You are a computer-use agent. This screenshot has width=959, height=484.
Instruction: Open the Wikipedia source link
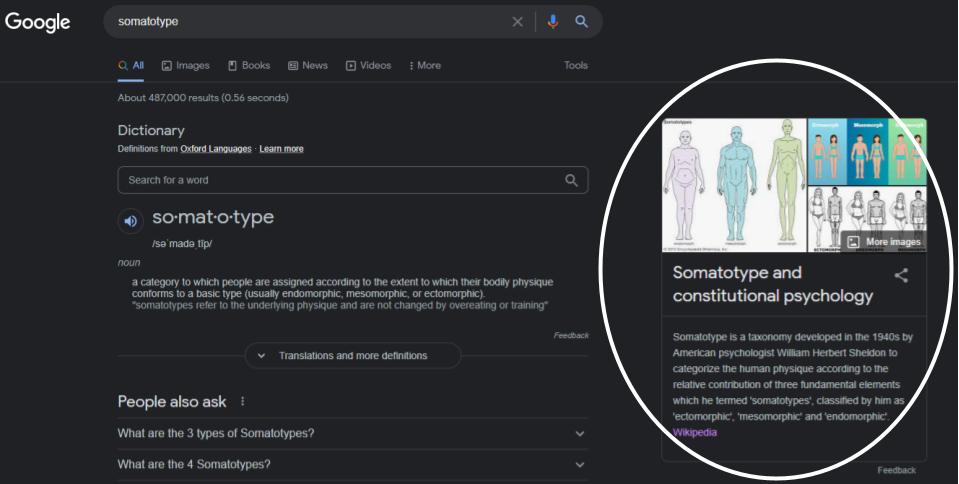(694, 432)
